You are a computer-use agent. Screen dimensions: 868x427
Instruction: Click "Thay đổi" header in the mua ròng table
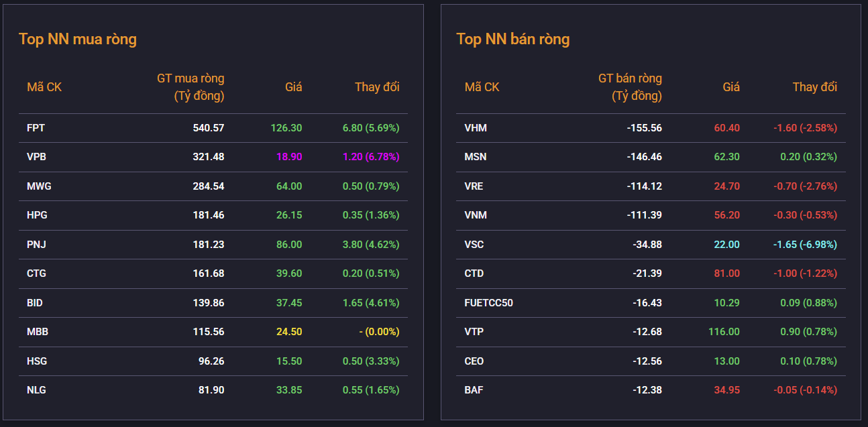point(377,87)
